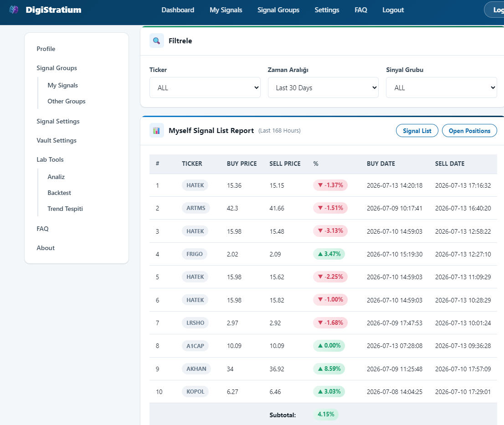Click the FRIGO ticker badge
Image resolution: width=504 pixels, height=425 pixels.
tap(195, 254)
